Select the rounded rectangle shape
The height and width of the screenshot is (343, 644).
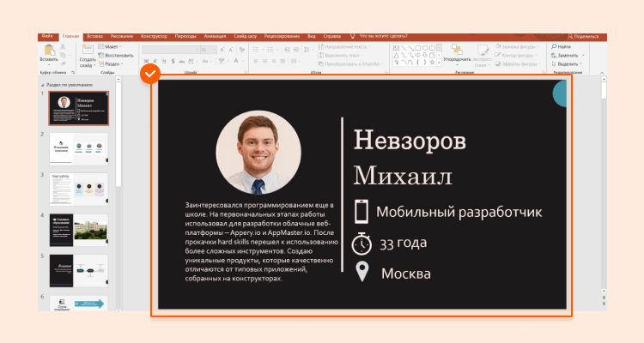pyautogui.click(x=432, y=48)
